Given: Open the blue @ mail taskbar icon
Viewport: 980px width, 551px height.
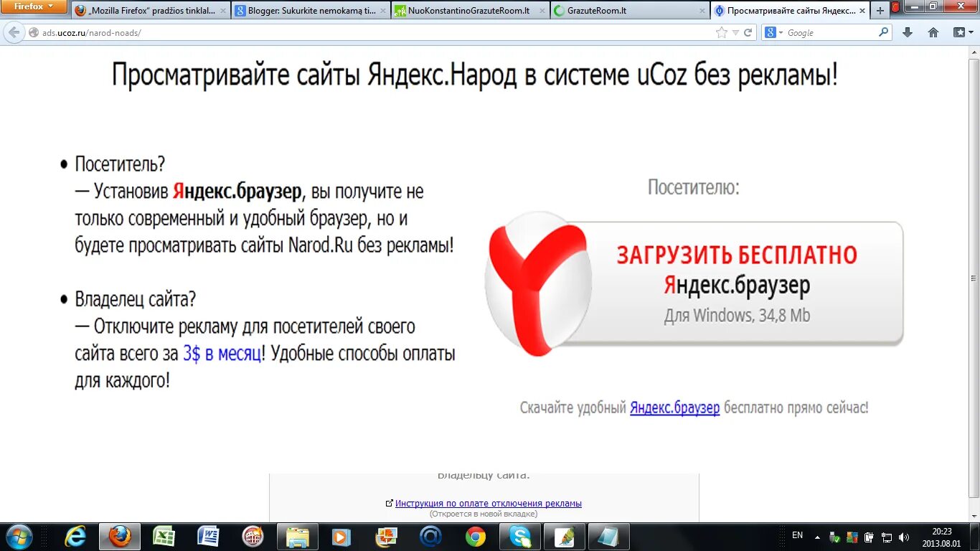Looking at the screenshot, I should [430, 537].
